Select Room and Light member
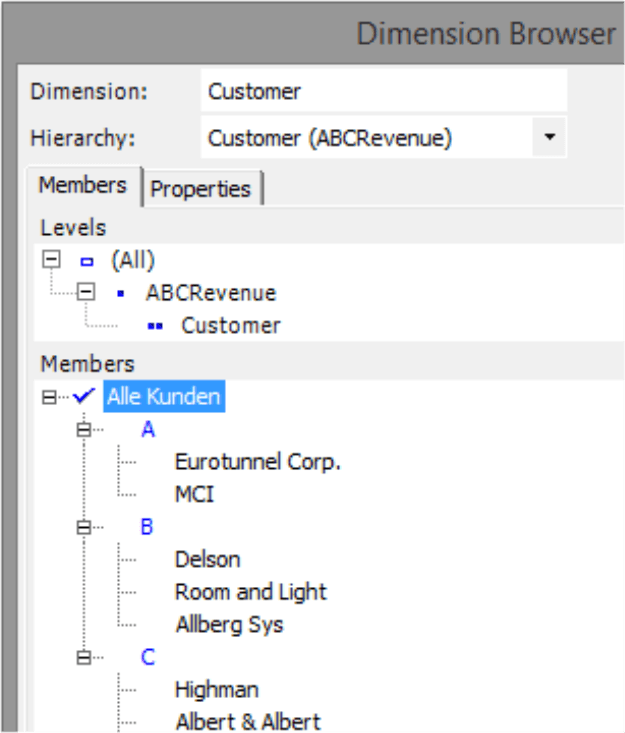This screenshot has height=733, width=625. pyautogui.click(x=251, y=592)
